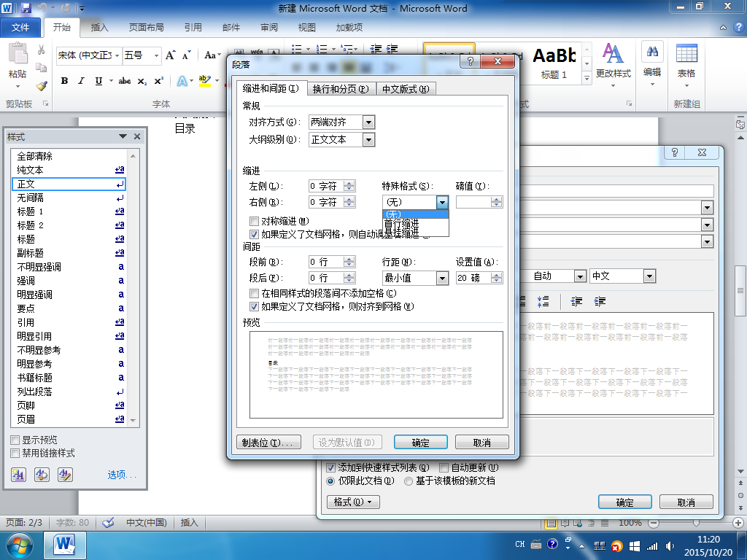
Task: Select the Format Painter brush icon
Action: (42, 86)
